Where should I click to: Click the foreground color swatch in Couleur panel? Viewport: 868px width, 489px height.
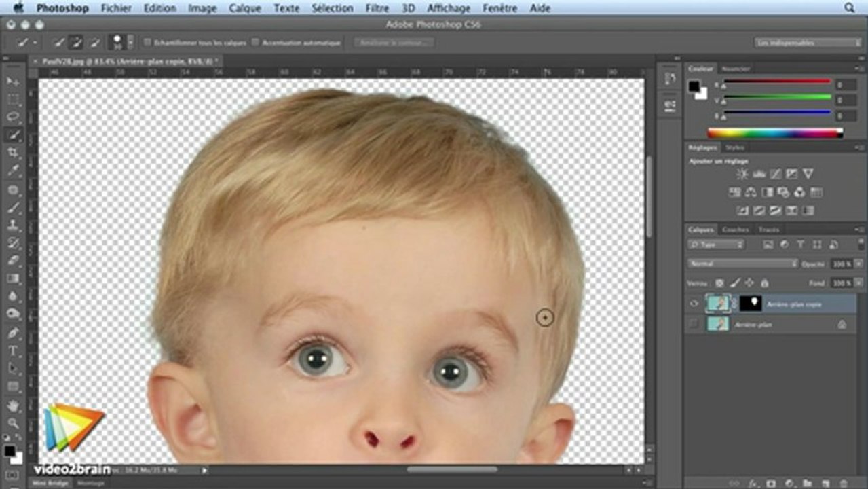pos(694,86)
